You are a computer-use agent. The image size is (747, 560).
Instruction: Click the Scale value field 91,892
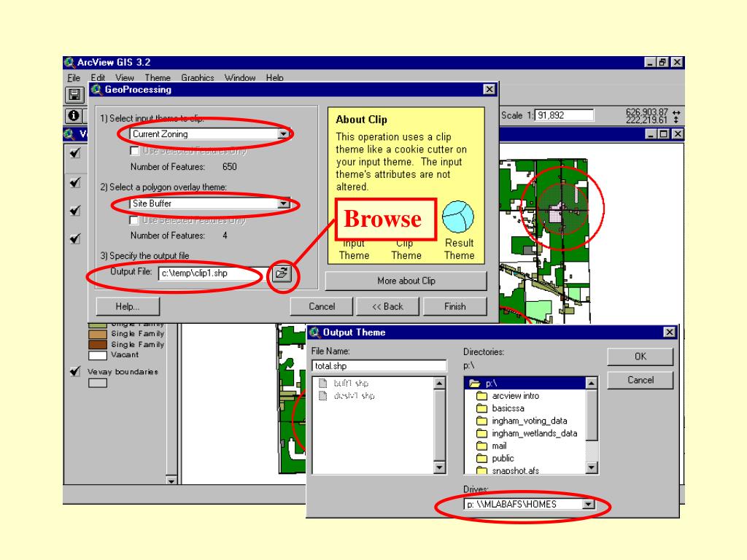click(564, 115)
